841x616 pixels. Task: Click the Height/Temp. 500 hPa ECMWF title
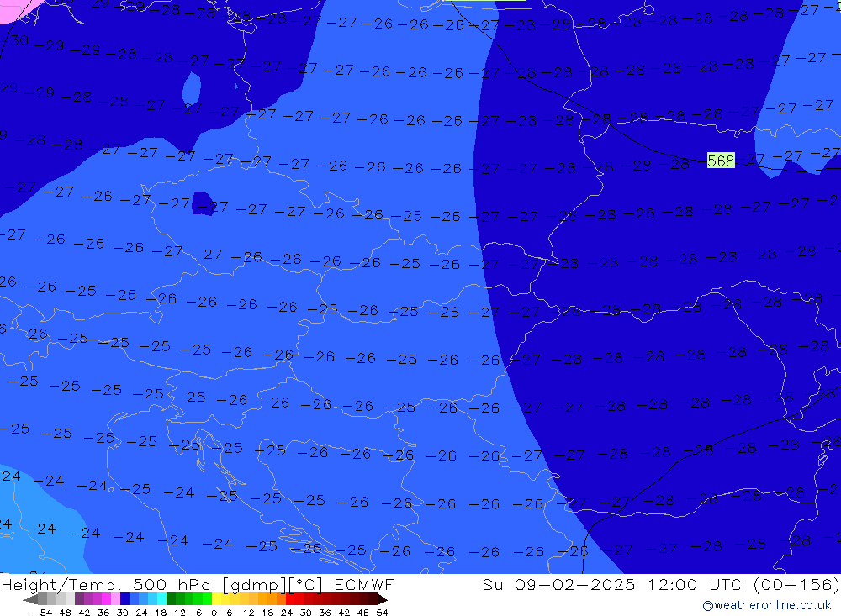(198, 584)
